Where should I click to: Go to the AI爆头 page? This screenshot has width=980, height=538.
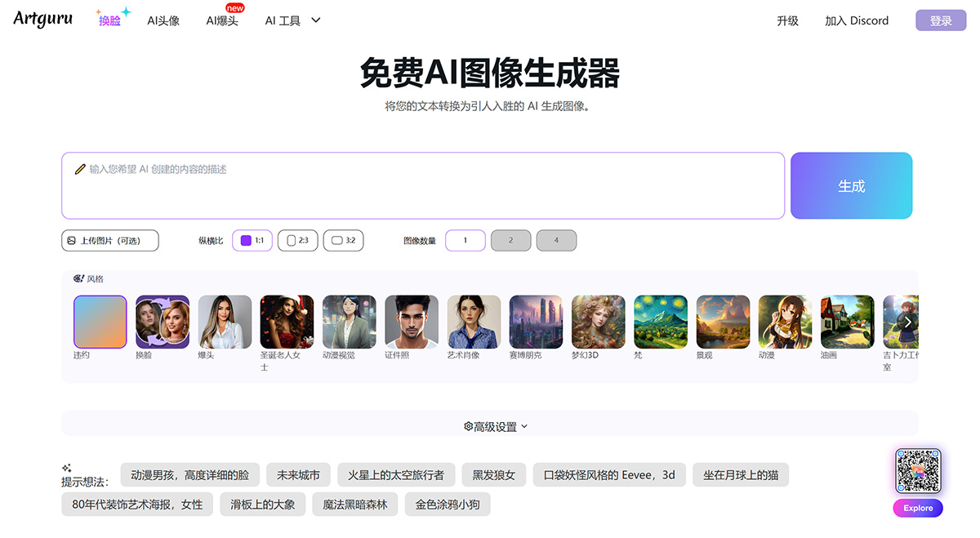(x=222, y=20)
